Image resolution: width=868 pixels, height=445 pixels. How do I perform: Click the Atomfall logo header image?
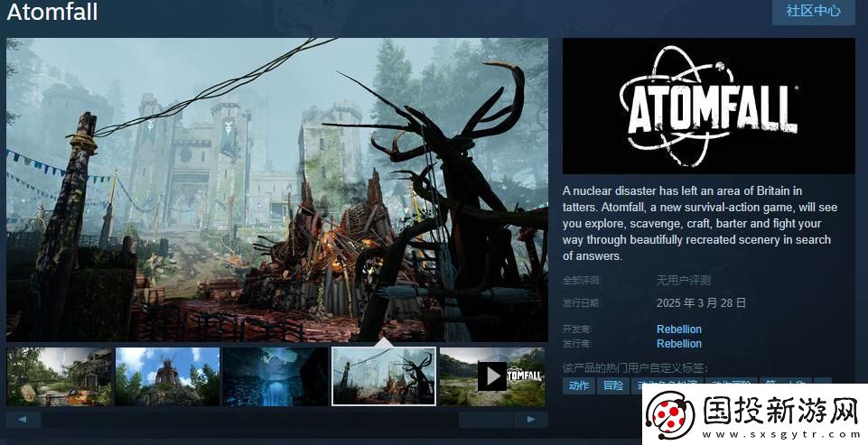[708, 106]
